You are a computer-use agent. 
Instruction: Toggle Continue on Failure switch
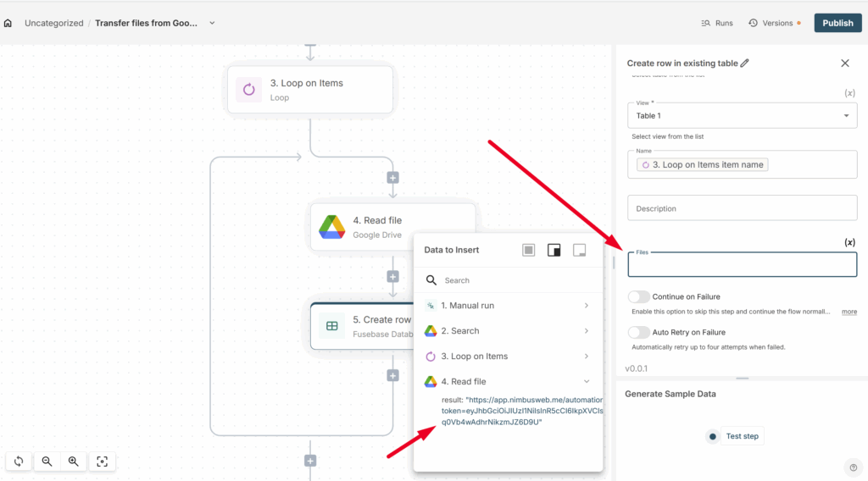(x=639, y=297)
